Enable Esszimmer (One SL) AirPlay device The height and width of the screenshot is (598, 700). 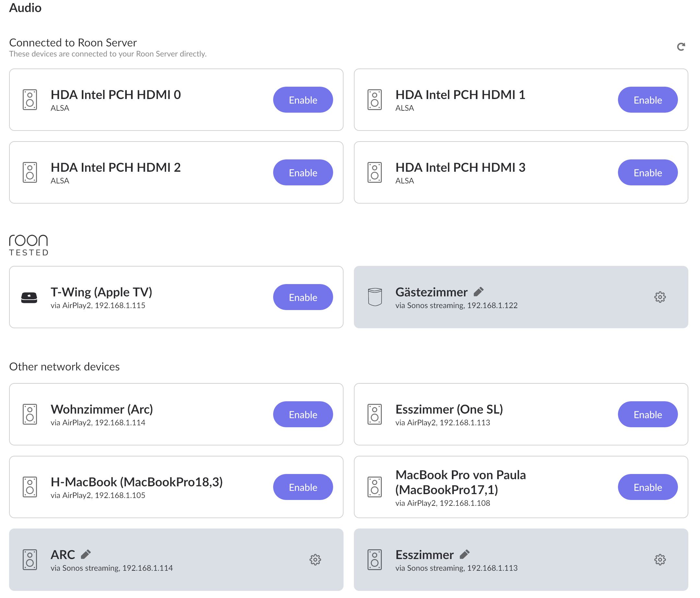[x=647, y=414]
